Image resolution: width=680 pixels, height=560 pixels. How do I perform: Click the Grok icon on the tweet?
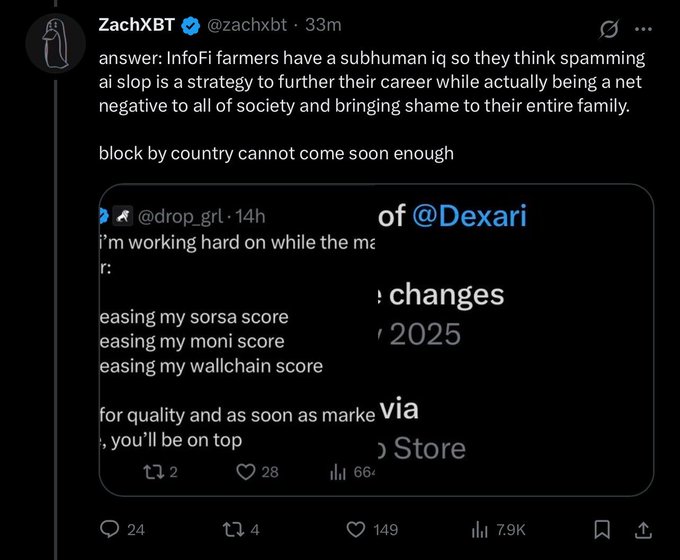608,26
